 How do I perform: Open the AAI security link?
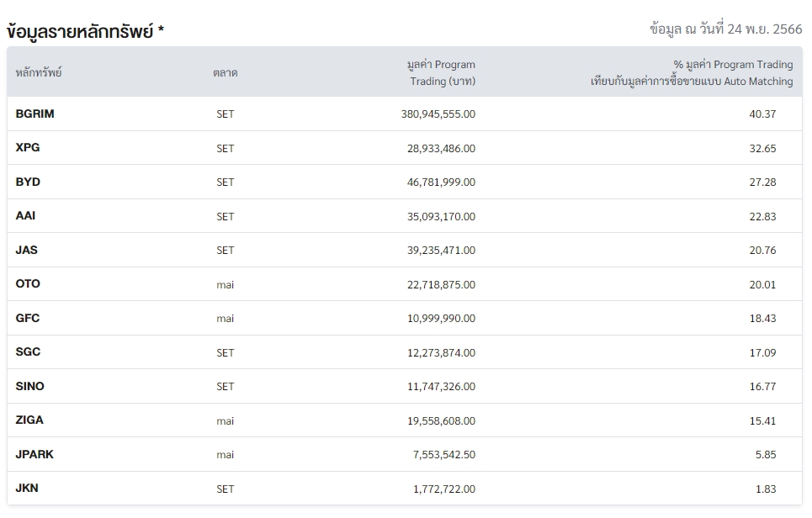(25, 216)
